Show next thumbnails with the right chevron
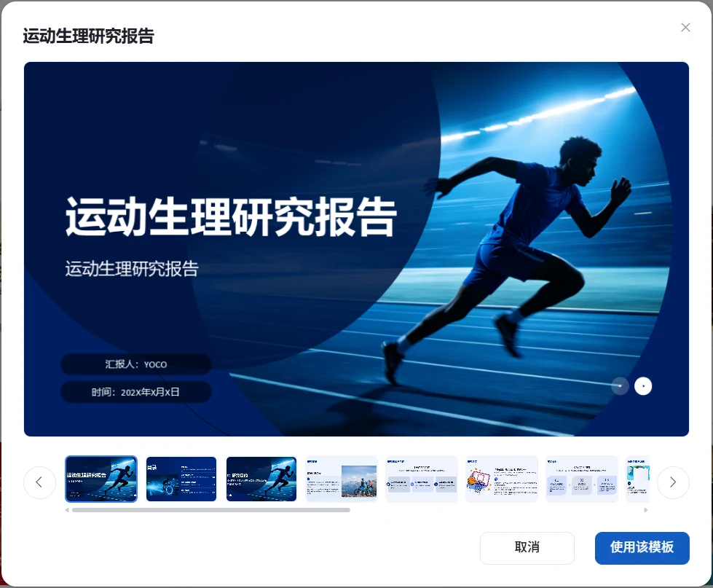This screenshot has width=713, height=588. point(673,482)
